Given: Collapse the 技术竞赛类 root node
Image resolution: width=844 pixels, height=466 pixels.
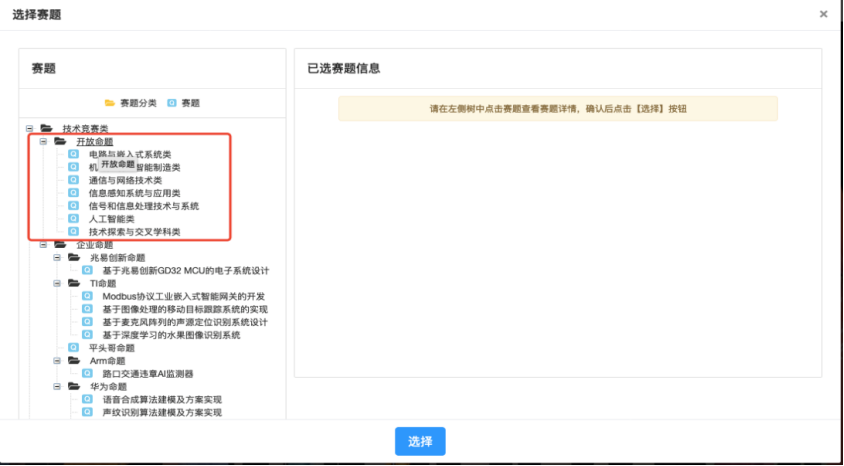Looking at the screenshot, I should (x=30, y=129).
